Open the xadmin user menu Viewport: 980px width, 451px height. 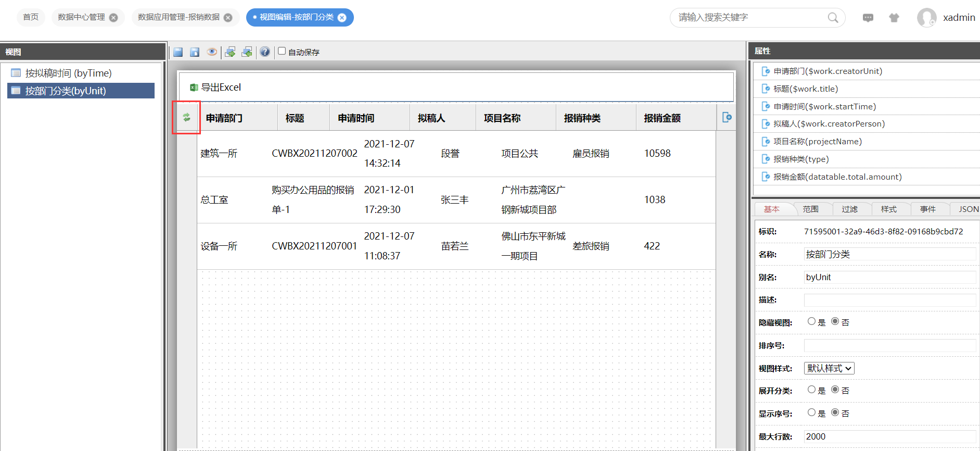946,18
